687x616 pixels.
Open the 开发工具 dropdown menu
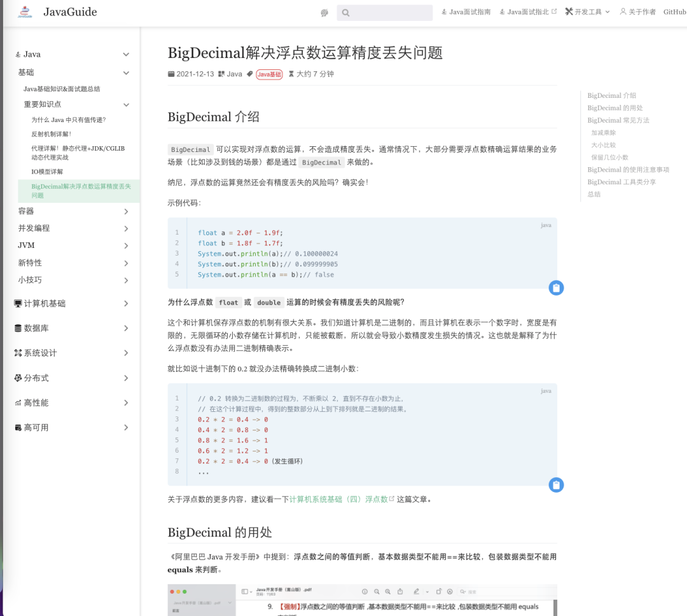[586, 11]
